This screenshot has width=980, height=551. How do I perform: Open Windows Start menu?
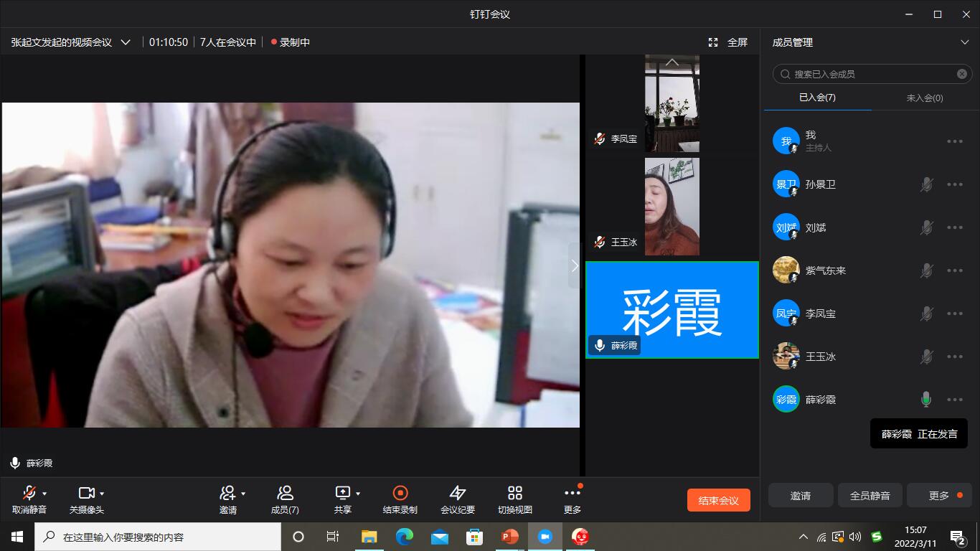coord(17,537)
